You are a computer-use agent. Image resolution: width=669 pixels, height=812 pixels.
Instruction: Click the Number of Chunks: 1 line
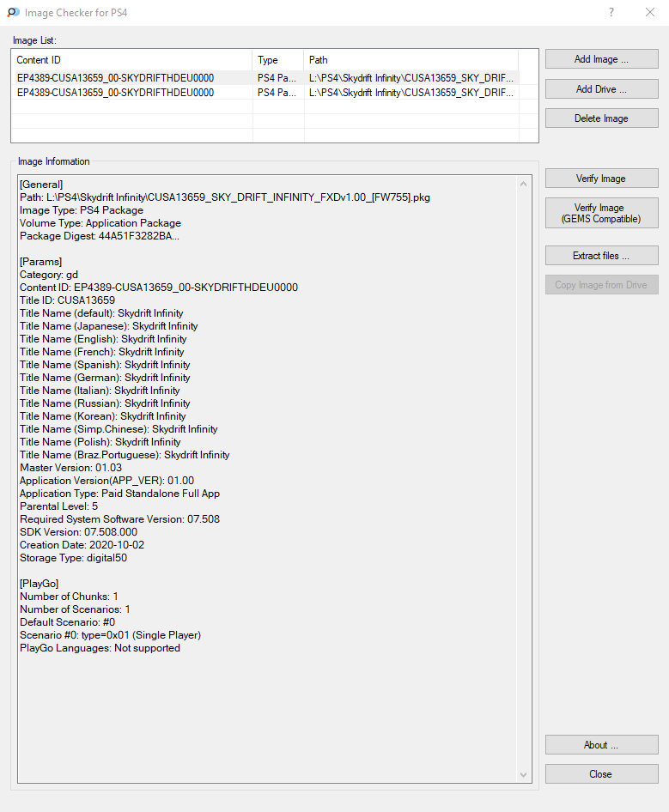point(69,597)
